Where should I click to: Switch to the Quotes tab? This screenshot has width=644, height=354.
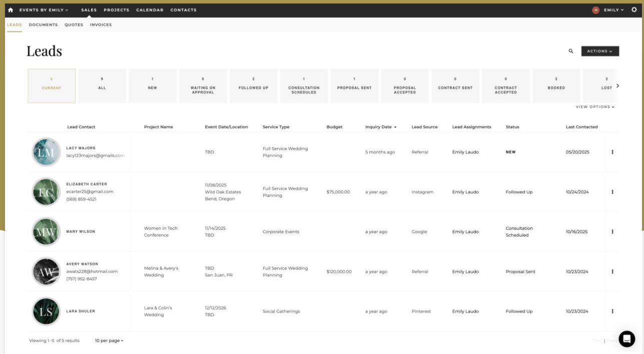click(x=74, y=25)
